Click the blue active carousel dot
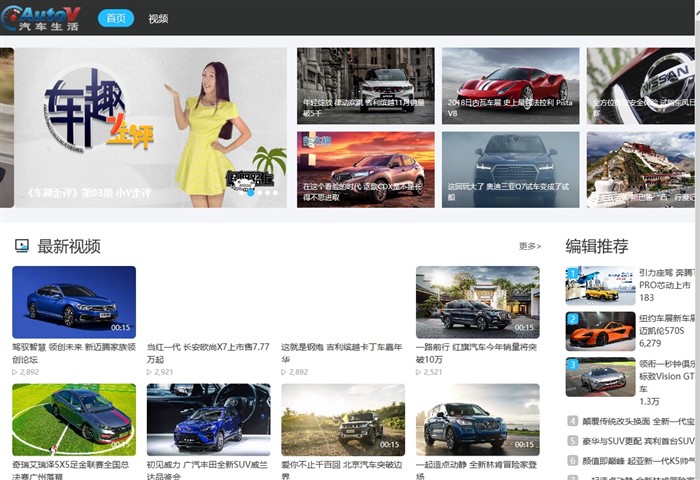This screenshot has width=700, height=480. click(x=251, y=193)
